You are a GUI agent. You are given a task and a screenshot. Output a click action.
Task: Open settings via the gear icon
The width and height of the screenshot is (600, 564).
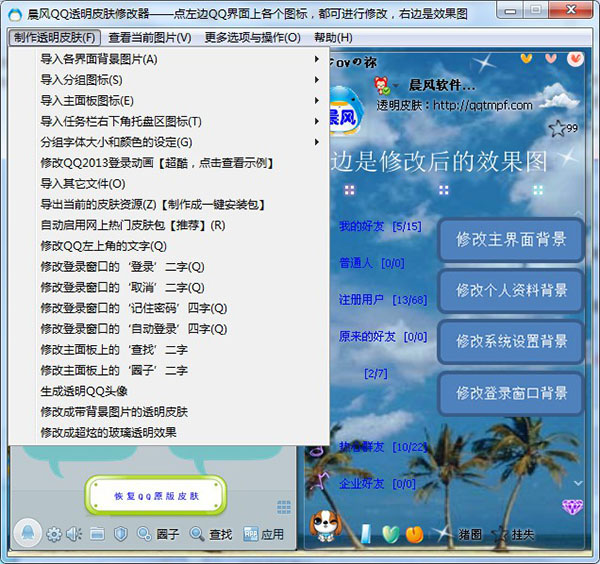coord(54,534)
